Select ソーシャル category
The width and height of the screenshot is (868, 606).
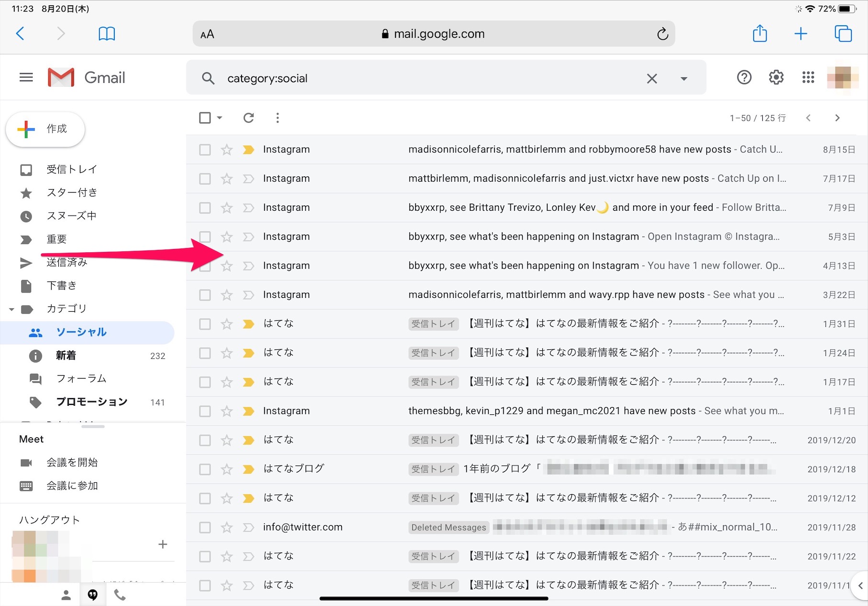(87, 332)
